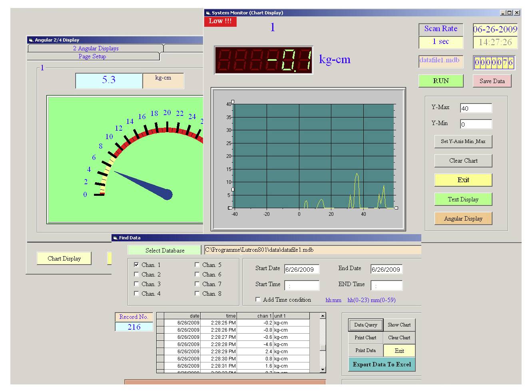Viewport: 532px width, 392px height.
Task: Enable Add Time condition checkbox
Action: pos(258,299)
